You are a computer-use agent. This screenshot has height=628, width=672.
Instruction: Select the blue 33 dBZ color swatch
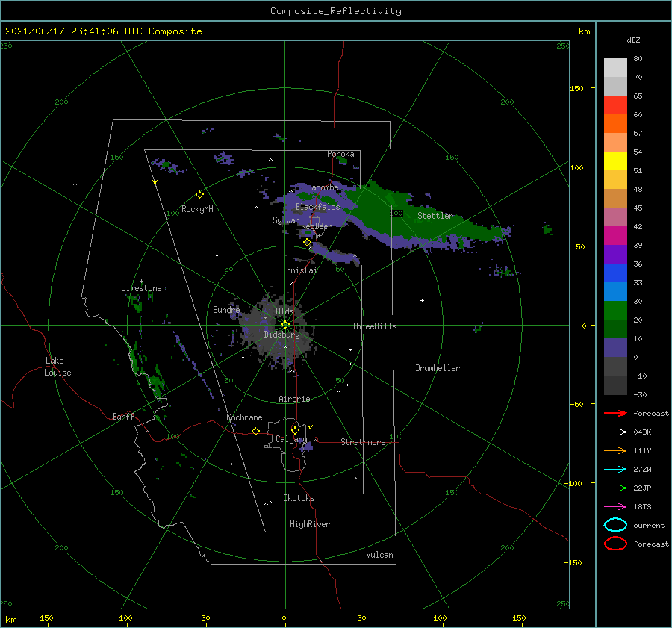615,273
